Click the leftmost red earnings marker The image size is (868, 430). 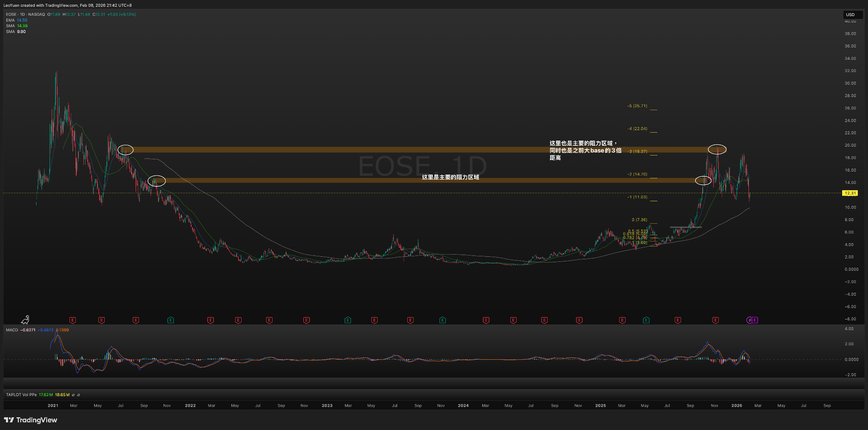pos(72,320)
